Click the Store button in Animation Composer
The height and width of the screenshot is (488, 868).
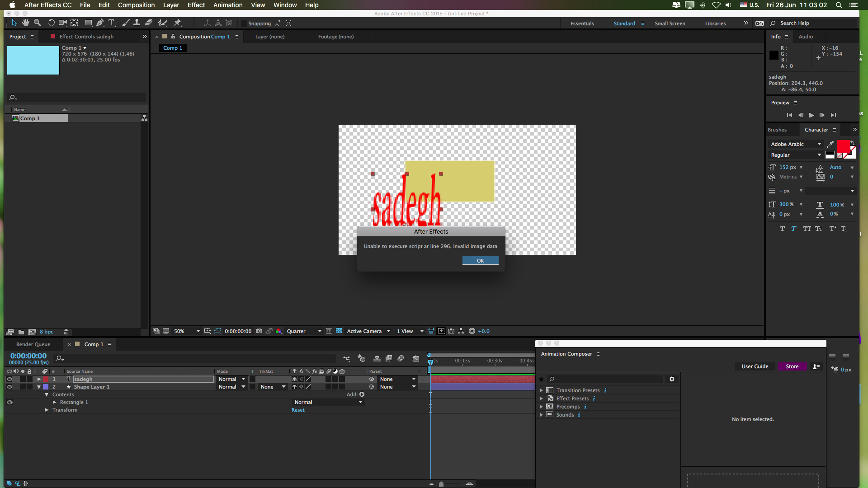click(793, 366)
